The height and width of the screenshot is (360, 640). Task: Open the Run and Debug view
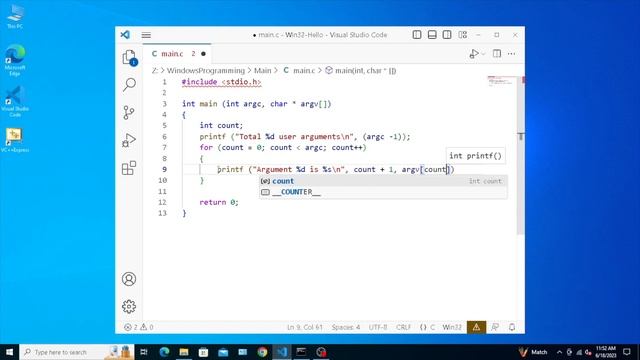point(129,140)
